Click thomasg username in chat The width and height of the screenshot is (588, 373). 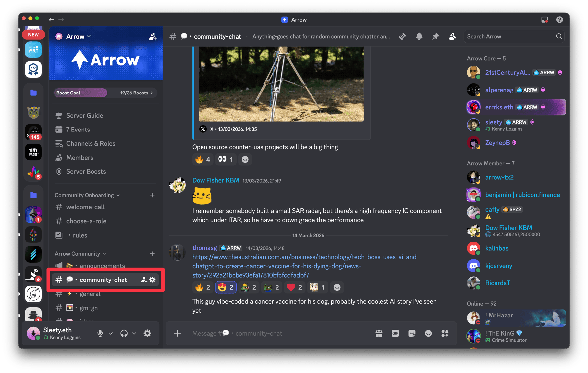204,248
